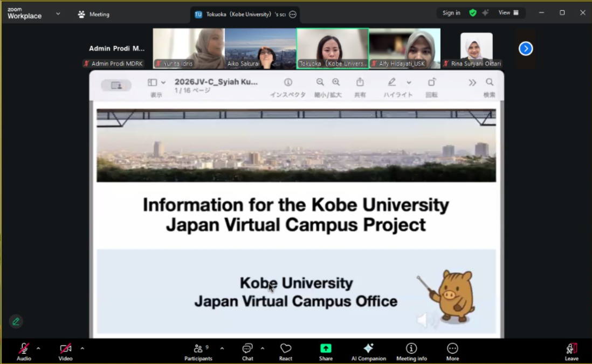Click Sign in button
Image resolution: width=592 pixels, height=364 pixels.
[x=451, y=13]
